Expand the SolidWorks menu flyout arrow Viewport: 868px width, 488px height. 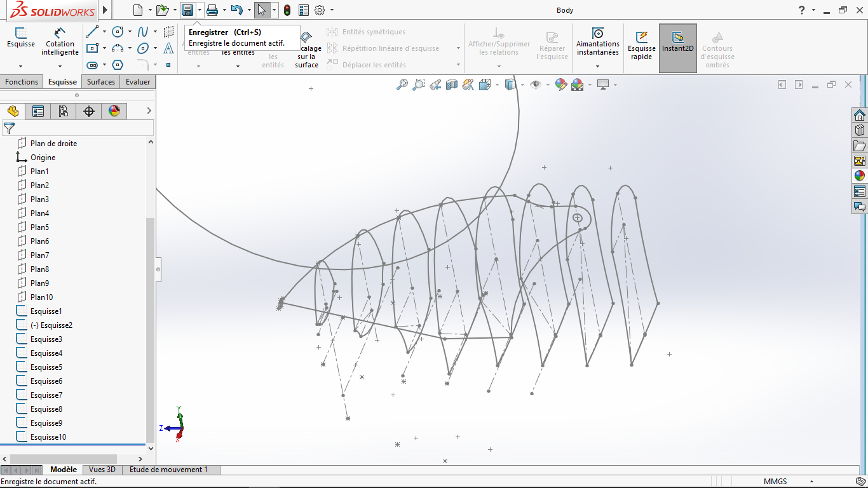point(105,10)
